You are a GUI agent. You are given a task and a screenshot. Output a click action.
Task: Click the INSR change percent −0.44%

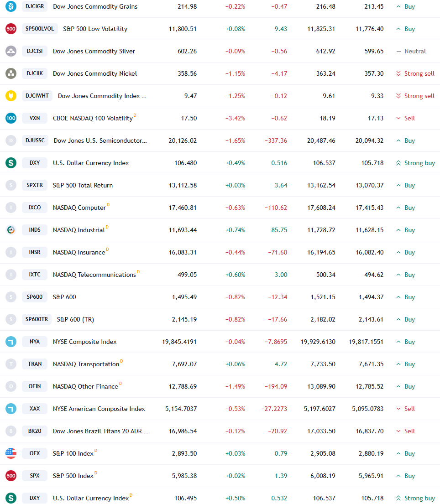point(235,252)
